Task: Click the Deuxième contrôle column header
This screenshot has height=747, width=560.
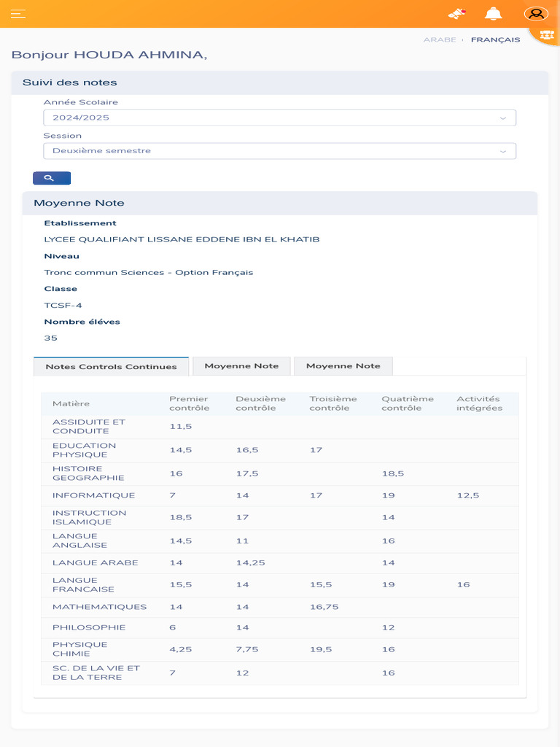Action: (x=260, y=403)
